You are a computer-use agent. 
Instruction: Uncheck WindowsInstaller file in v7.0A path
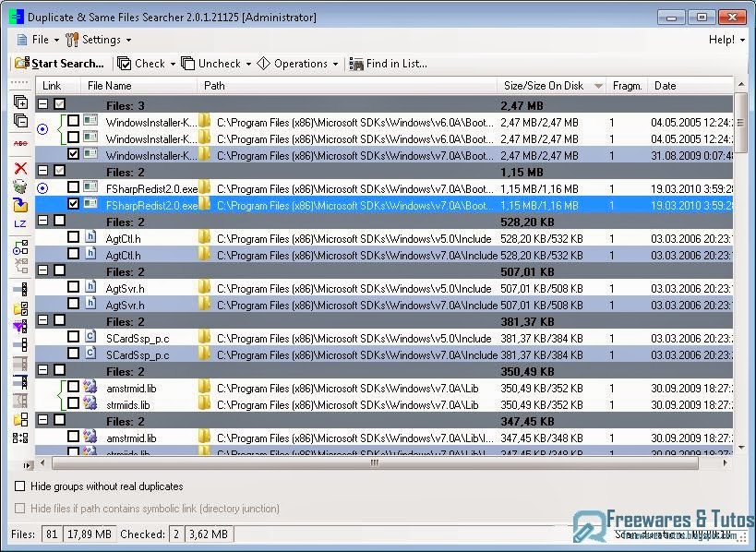[x=73, y=154]
